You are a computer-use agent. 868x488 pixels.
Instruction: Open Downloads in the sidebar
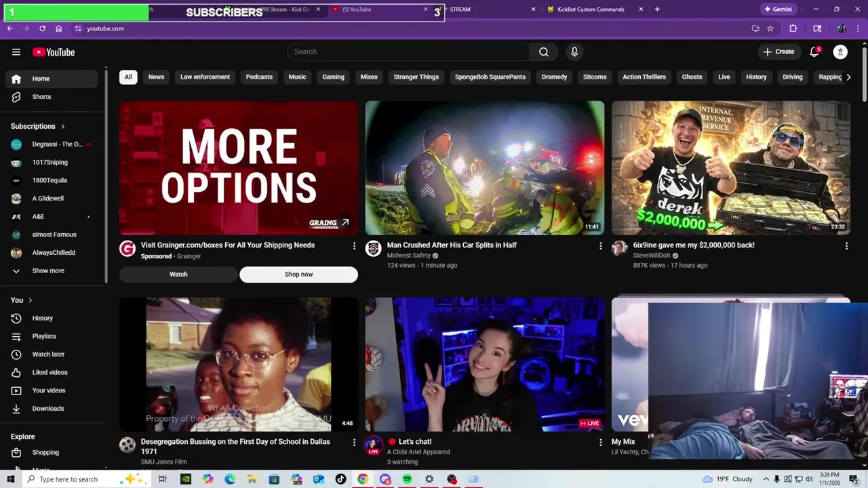52,409
